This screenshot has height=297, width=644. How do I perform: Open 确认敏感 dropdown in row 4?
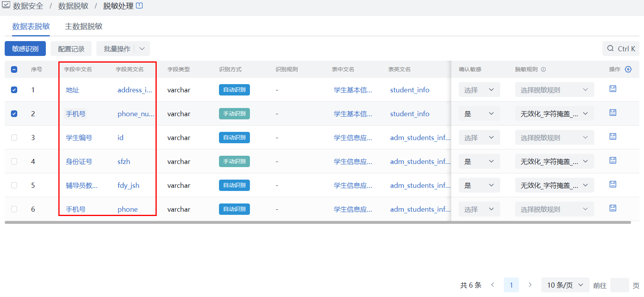479,162
